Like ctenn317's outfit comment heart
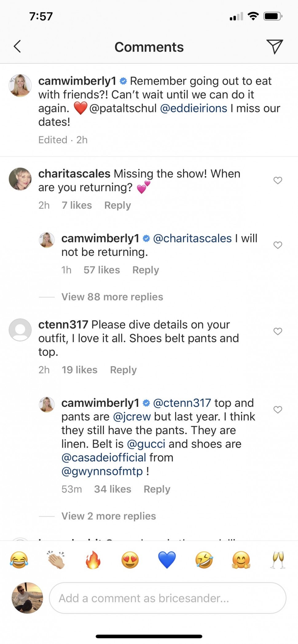298x644 pixels. coord(278,331)
